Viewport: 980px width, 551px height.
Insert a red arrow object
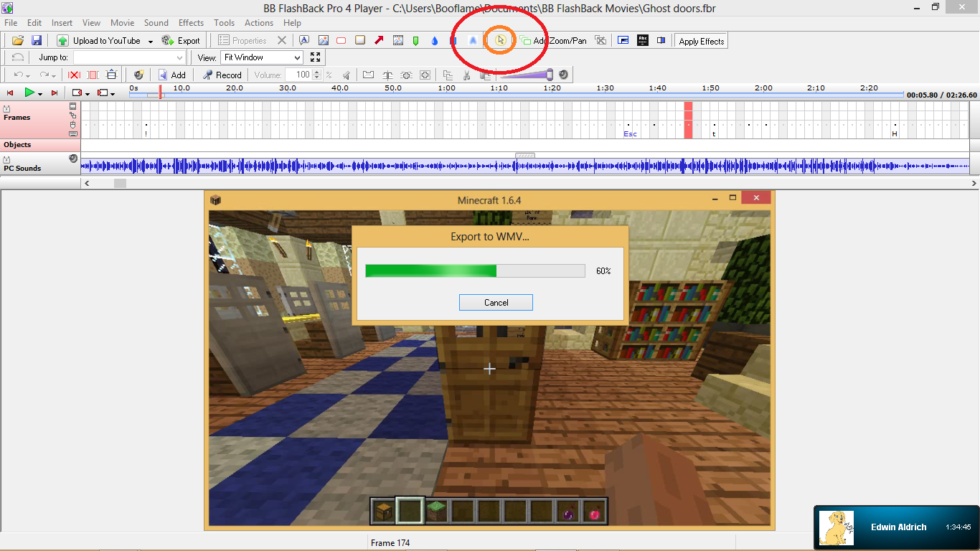click(379, 41)
